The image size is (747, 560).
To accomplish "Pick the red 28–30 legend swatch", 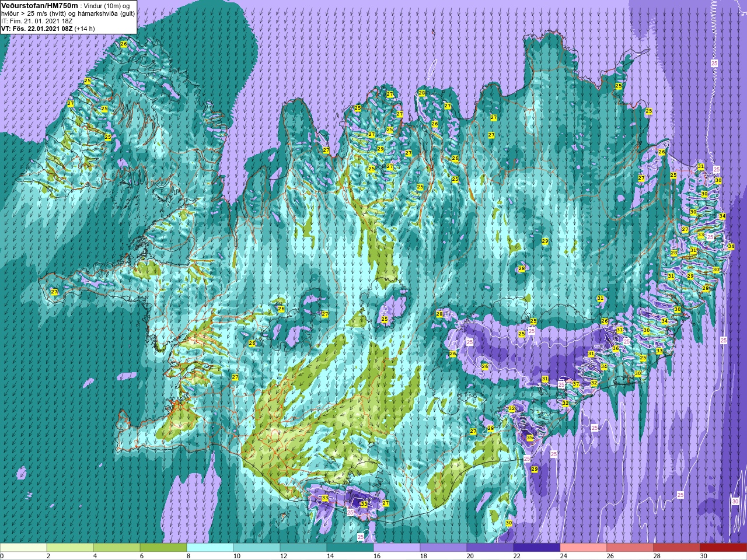I will tap(677, 548).
